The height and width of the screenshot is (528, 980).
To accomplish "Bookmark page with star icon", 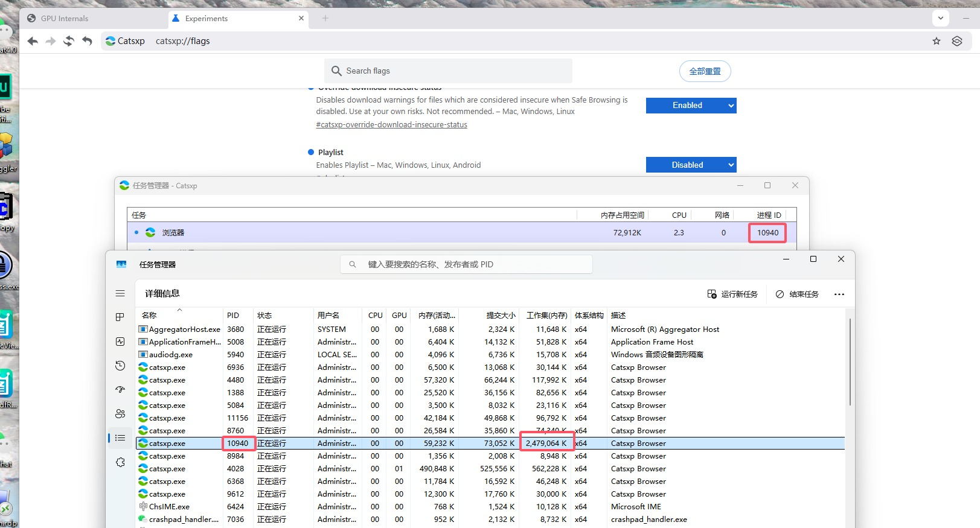I will coord(937,41).
